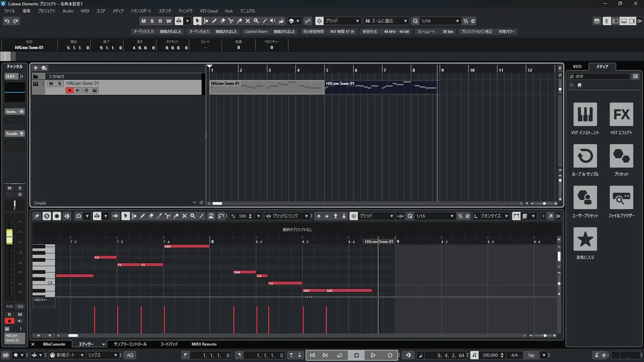This screenshot has height=362, width=644.
Task: Select the Scissors split tool in main toolbar
Action: (x=231, y=21)
